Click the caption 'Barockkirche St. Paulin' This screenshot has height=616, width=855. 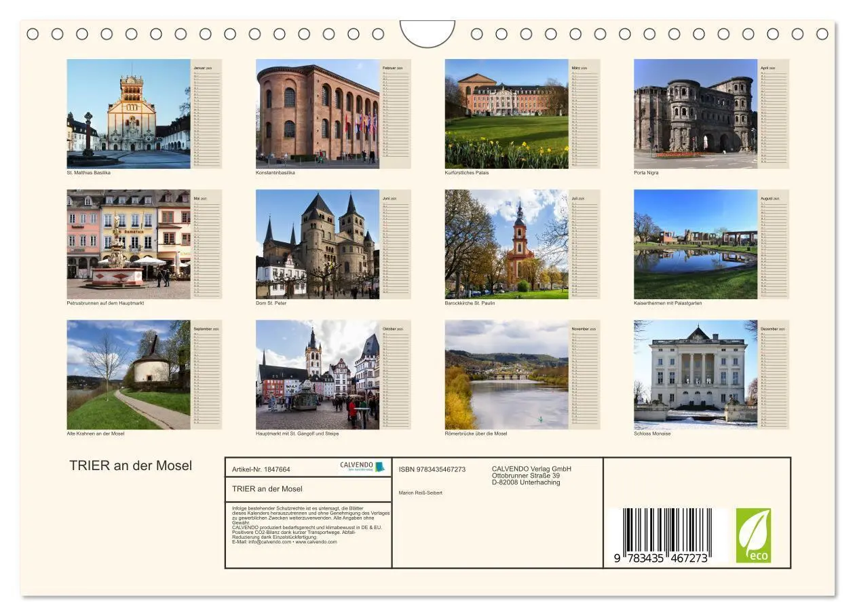[x=470, y=303]
